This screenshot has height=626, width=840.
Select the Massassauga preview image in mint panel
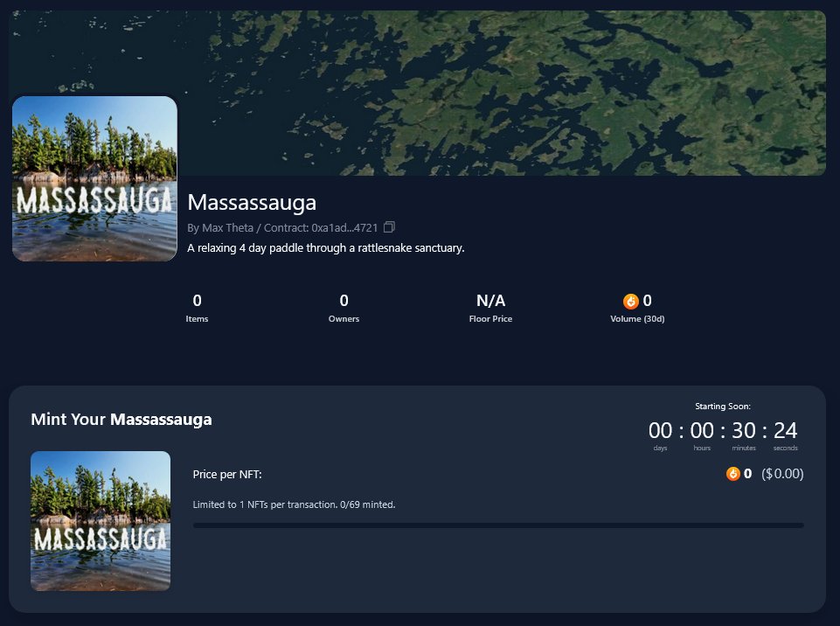100,520
